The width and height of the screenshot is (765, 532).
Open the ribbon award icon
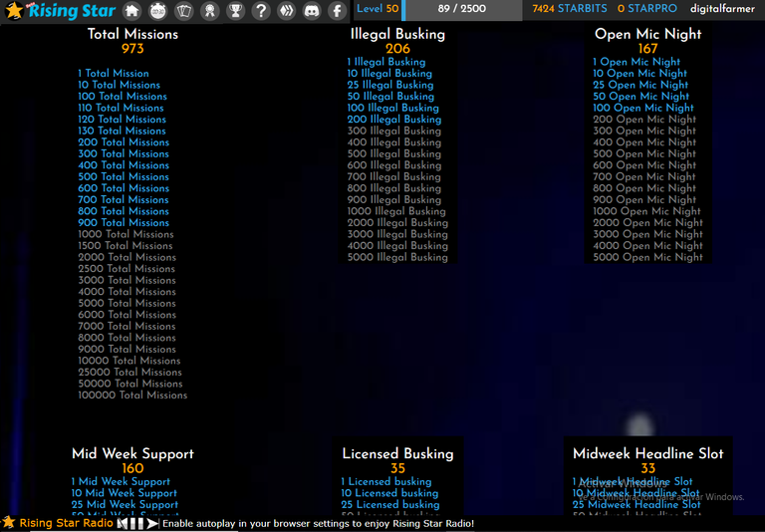(210, 11)
